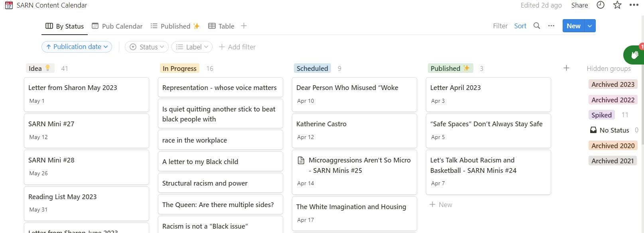644x233 pixels.
Task: Open race in the workplace card
Action: (221, 140)
